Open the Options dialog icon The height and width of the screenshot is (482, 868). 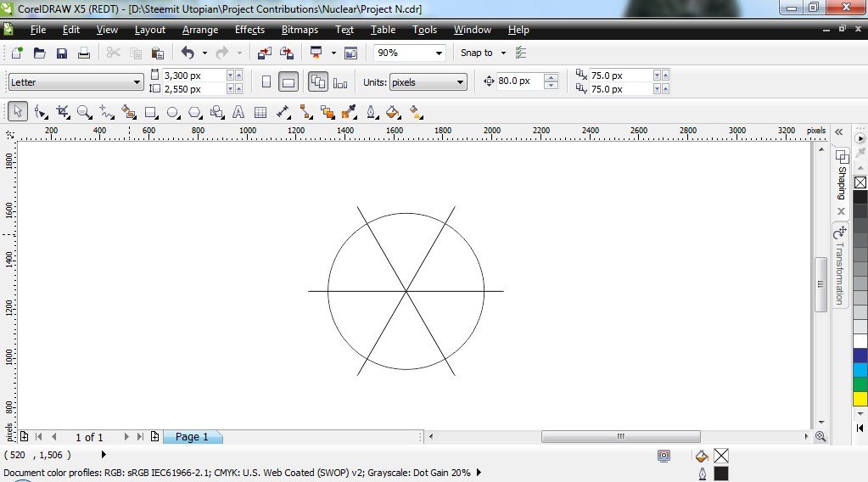click(521, 53)
